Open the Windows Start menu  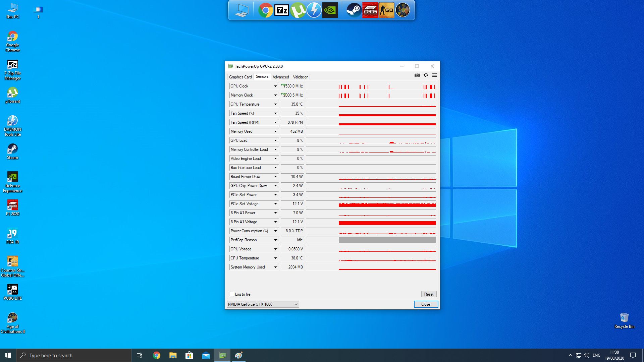(x=8, y=355)
